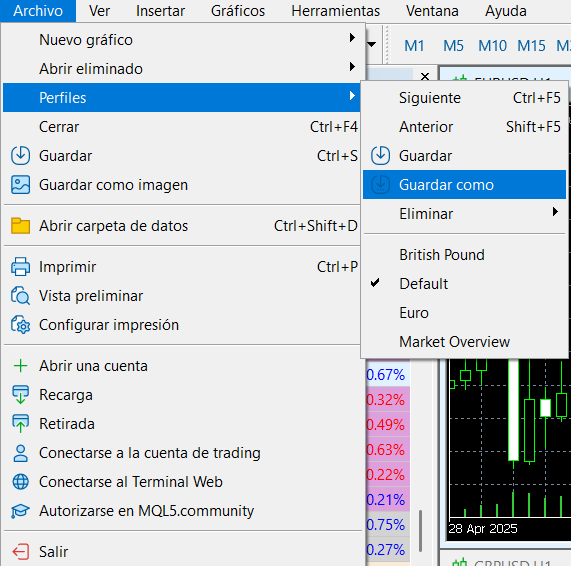The height and width of the screenshot is (566, 571).
Task: Click the green plus Abrir una cuenta icon
Action: pyautogui.click(x=20, y=366)
